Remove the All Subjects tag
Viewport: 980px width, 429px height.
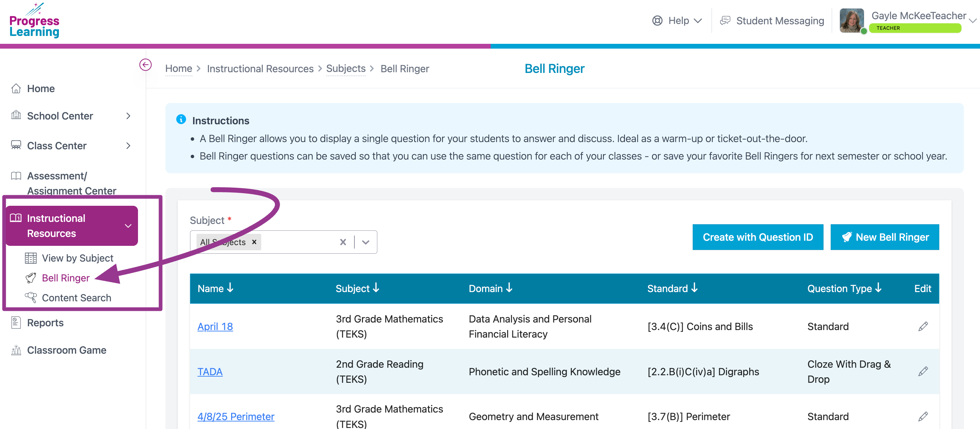(x=254, y=242)
